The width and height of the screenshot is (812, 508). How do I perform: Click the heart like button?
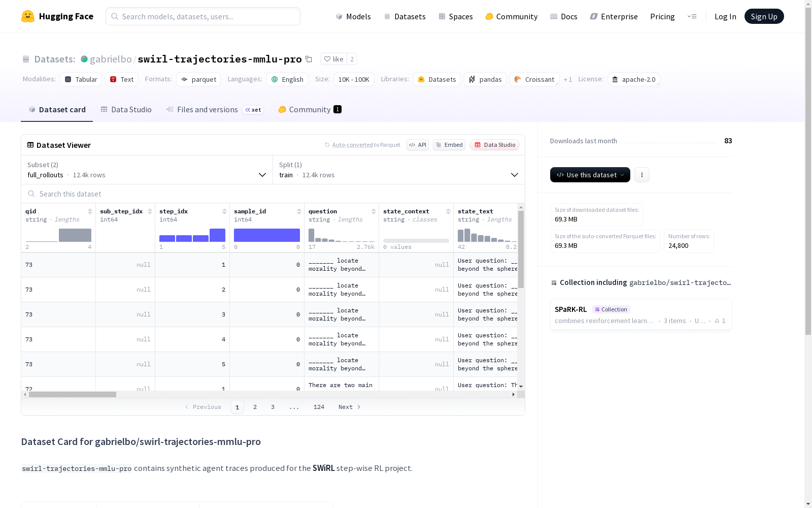(x=334, y=59)
